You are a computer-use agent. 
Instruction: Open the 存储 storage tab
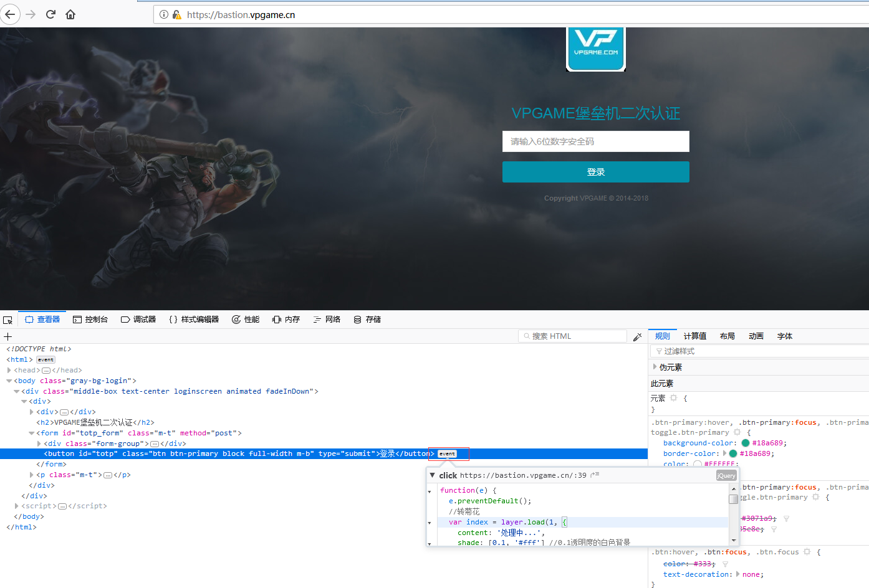367,320
